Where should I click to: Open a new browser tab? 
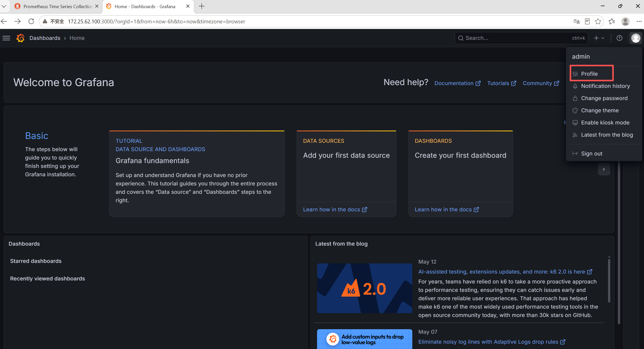pyautogui.click(x=202, y=6)
